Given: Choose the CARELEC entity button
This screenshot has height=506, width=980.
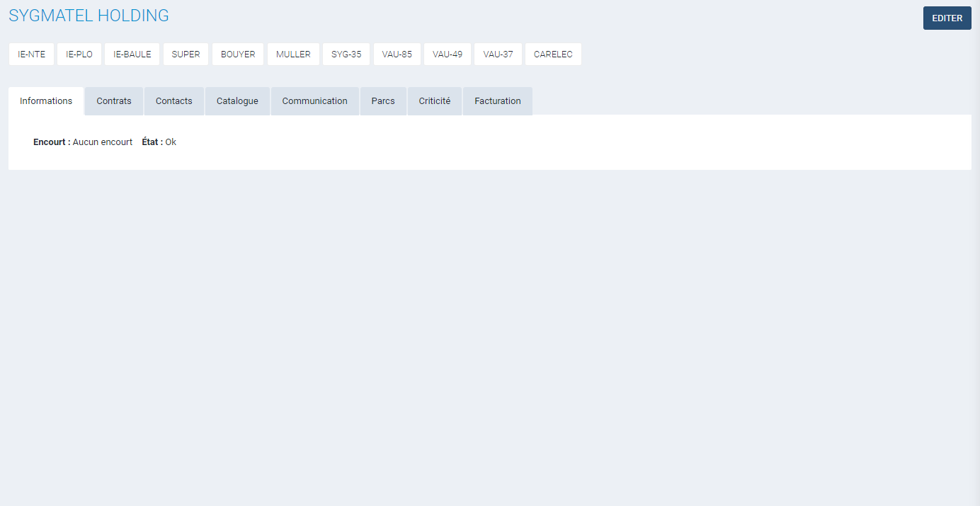Looking at the screenshot, I should point(553,54).
